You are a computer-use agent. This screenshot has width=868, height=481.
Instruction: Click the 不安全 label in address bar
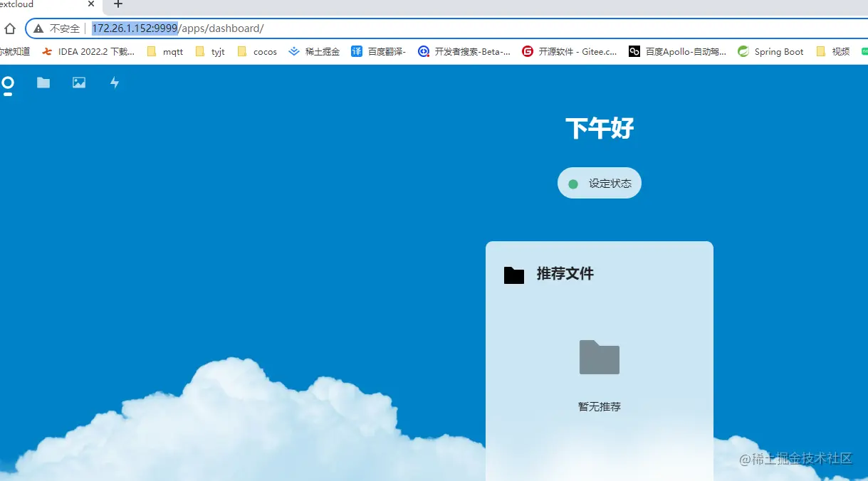coord(65,28)
